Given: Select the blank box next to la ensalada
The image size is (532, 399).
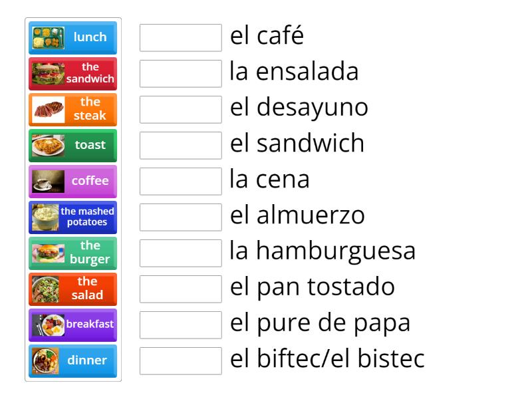Looking at the screenshot, I should pos(180,74).
